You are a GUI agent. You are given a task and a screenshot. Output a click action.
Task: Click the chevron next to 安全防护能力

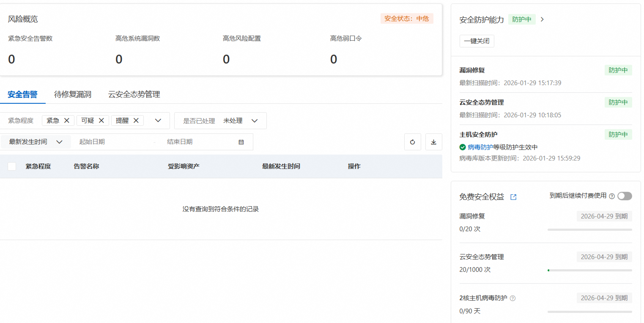542,19
